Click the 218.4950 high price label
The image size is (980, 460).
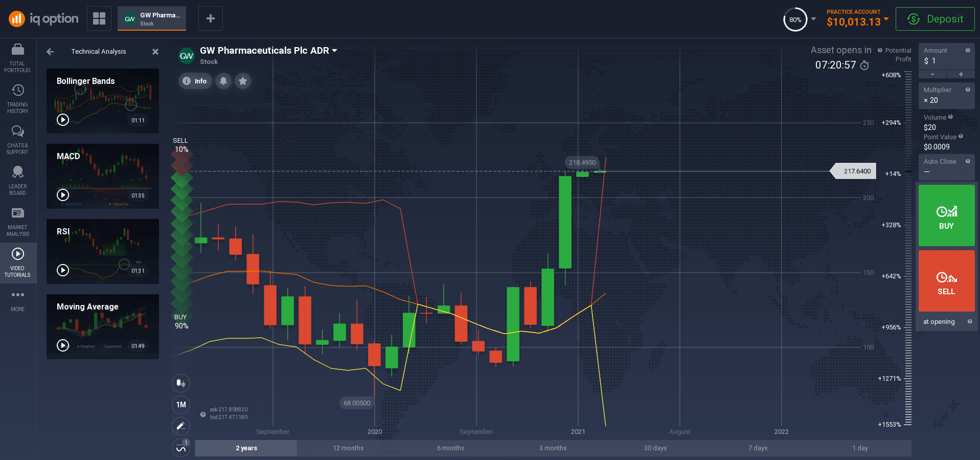(582, 162)
